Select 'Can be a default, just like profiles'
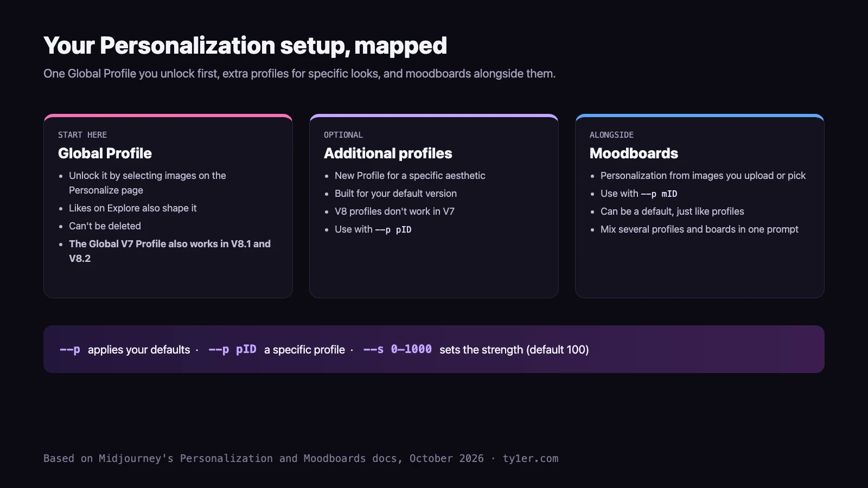Screen dimensions: 868x488 (672, 211)
